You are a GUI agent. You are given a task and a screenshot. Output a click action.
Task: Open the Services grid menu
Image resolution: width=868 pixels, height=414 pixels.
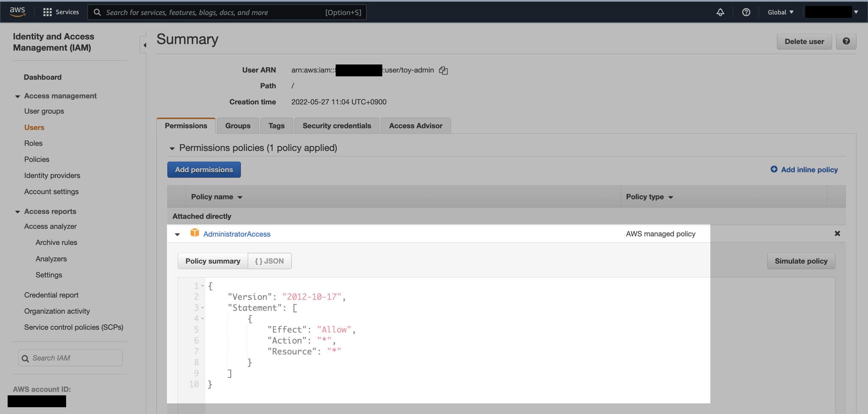(61, 12)
